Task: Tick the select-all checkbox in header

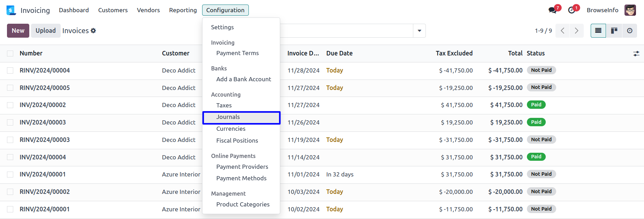Action: click(10, 53)
